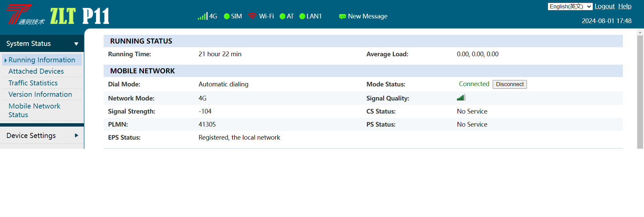This screenshot has height=217, width=644.
Task: Click the green AT status indicator
Action: pyautogui.click(x=282, y=16)
